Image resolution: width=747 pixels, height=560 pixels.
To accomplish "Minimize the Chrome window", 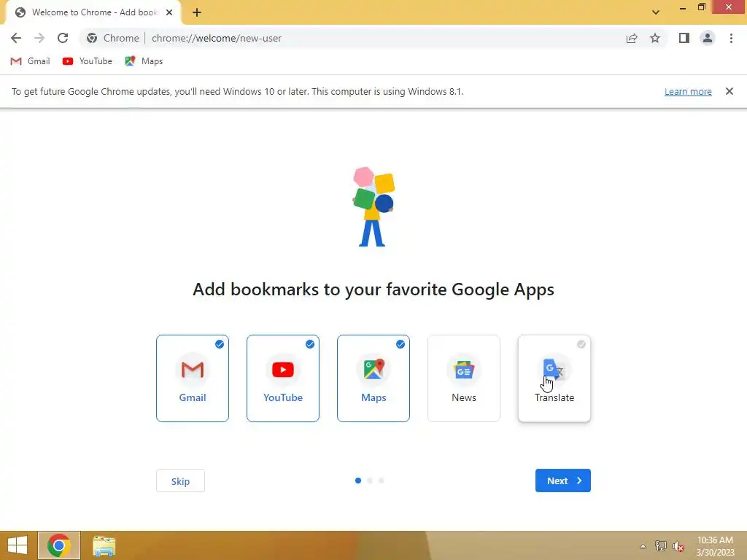I will pos(683,7).
